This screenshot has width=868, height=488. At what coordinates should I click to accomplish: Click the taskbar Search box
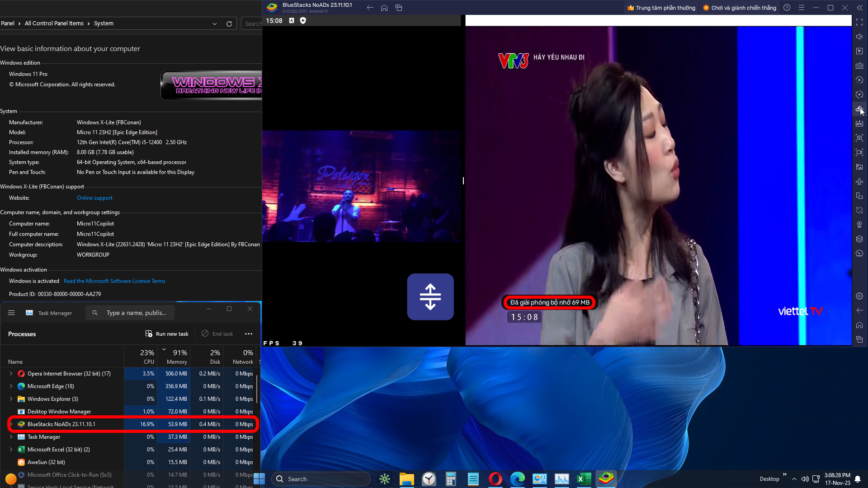[x=321, y=479]
